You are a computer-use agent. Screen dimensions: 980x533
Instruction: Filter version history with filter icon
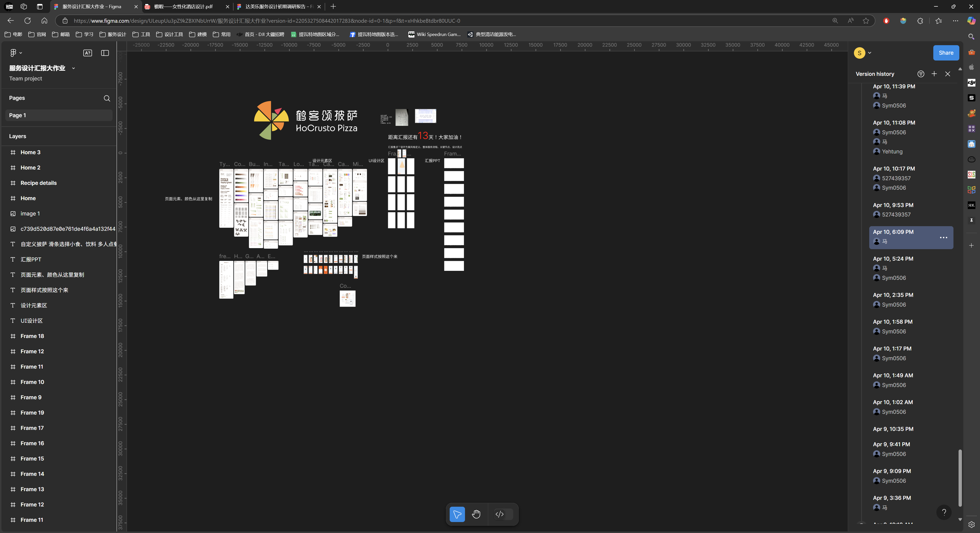point(920,74)
